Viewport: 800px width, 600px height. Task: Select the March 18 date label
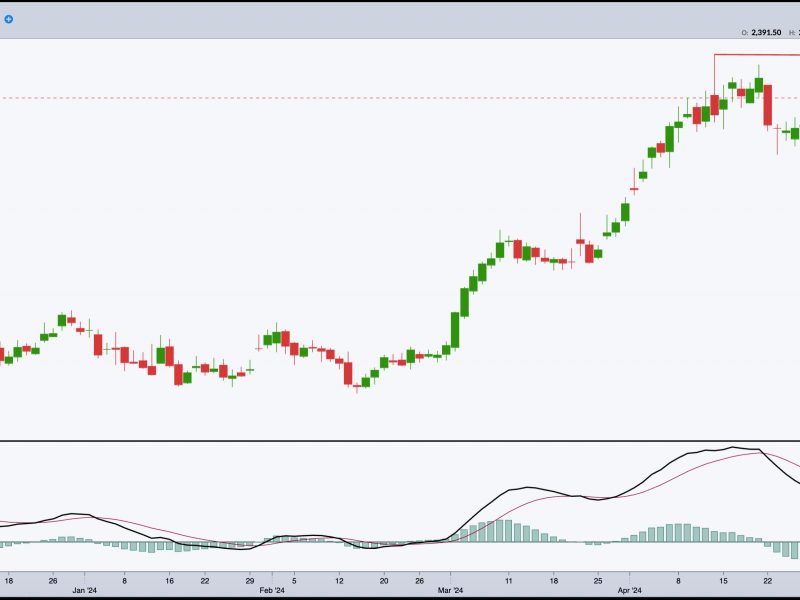pyautogui.click(x=554, y=581)
